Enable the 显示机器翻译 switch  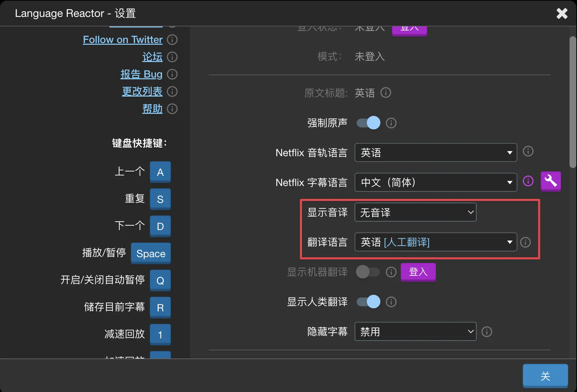[368, 272]
